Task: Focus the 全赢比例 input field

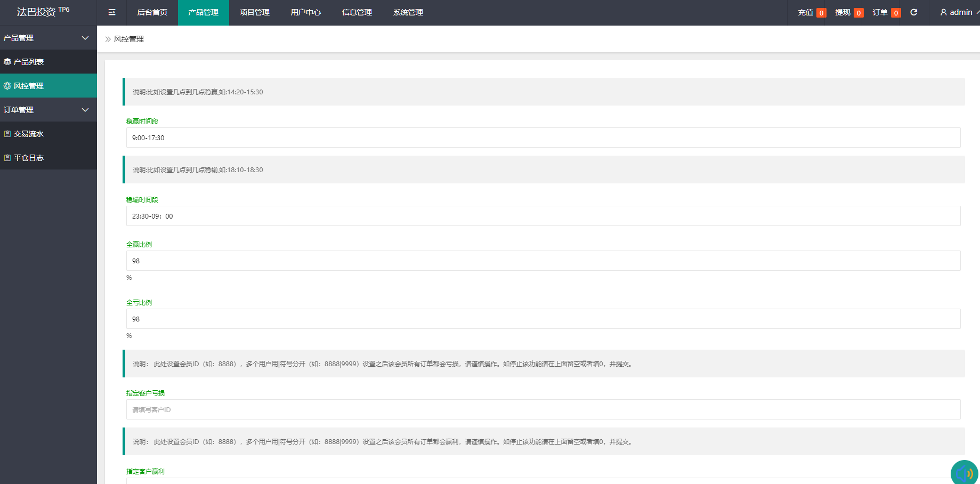Action: (x=543, y=261)
